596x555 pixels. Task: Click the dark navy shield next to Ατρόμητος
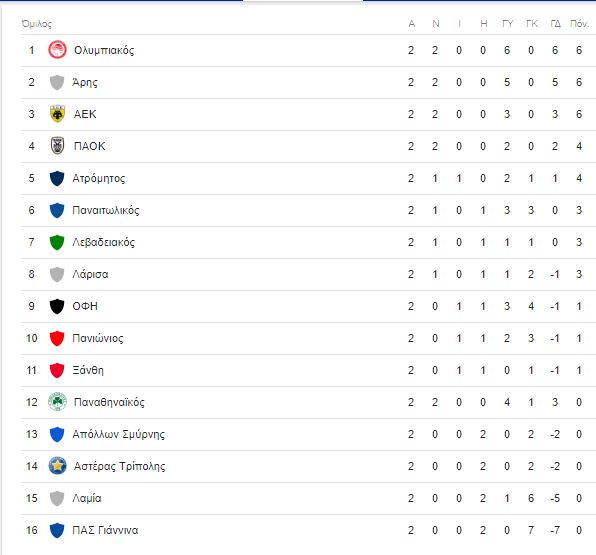pyautogui.click(x=57, y=178)
